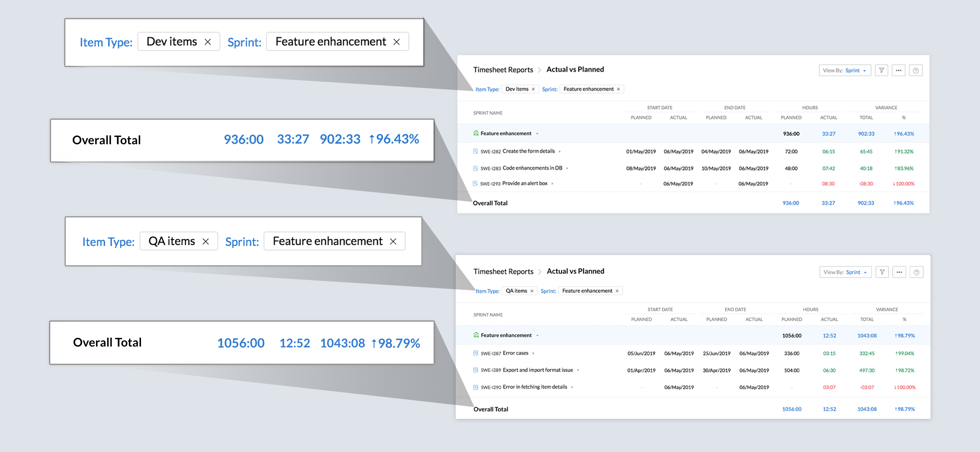This screenshot has width=980, height=452.
Task: Open the filter icon in the Dev items report
Action: pyautogui.click(x=882, y=70)
